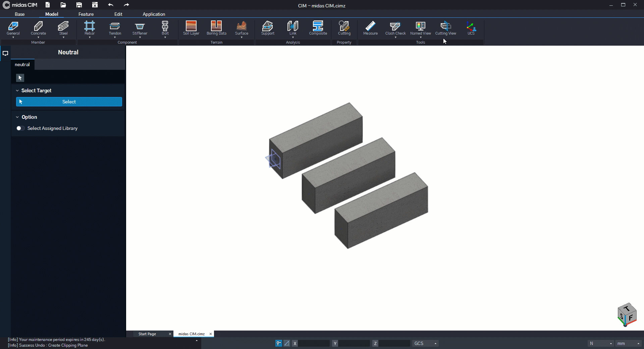644x349 pixels.
Task: Choose the Composite analysis tool
Action: coord(318,28)
